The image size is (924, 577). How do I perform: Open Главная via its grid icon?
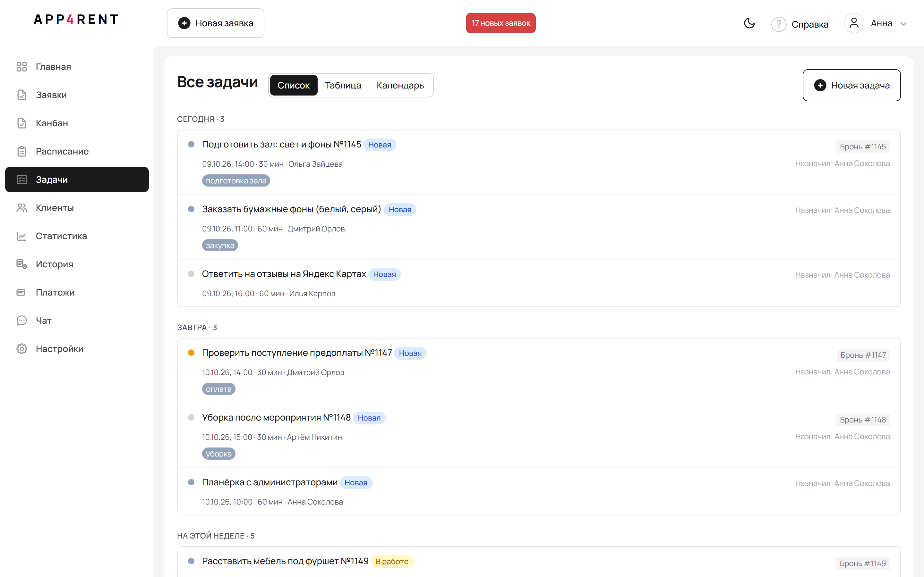coord(22,67)
